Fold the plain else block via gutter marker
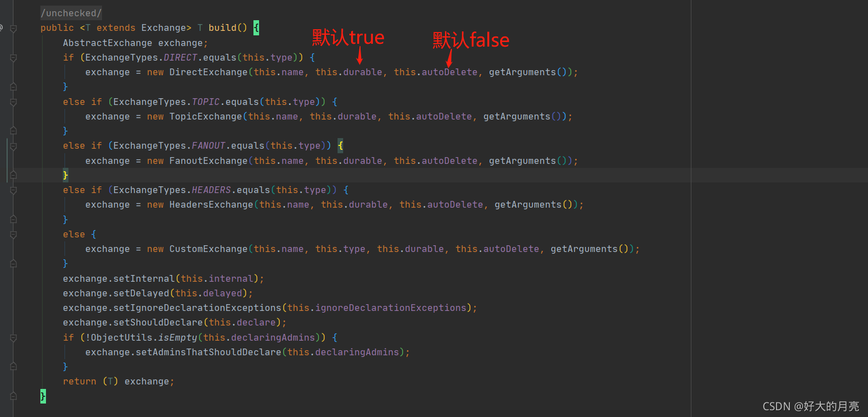868x417 pixels. pos(13,234)
